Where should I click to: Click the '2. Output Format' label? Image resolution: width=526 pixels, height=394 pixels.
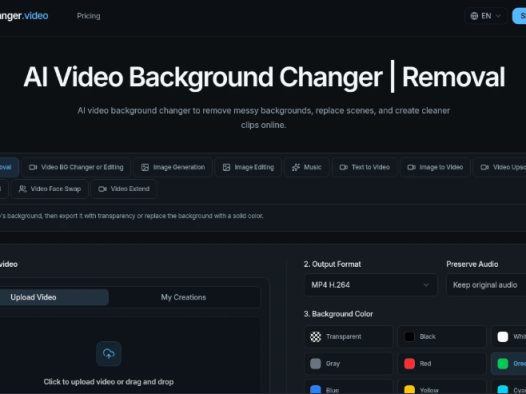332,264
